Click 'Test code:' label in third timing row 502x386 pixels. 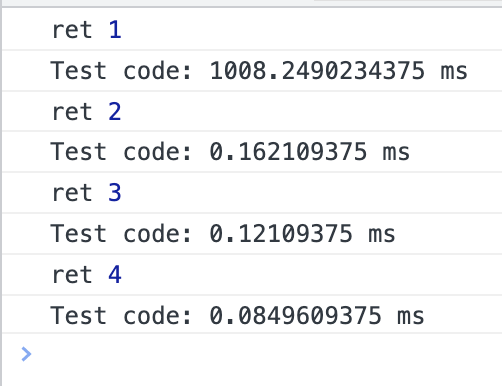click(x=121, y=233)
